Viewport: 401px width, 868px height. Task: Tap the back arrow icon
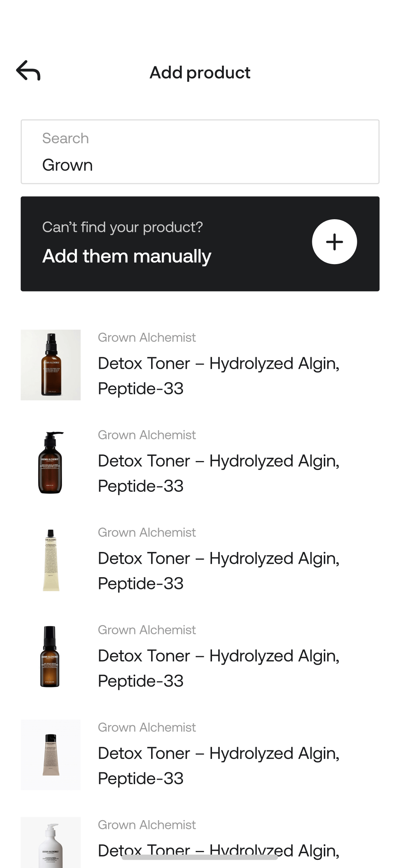28,70
